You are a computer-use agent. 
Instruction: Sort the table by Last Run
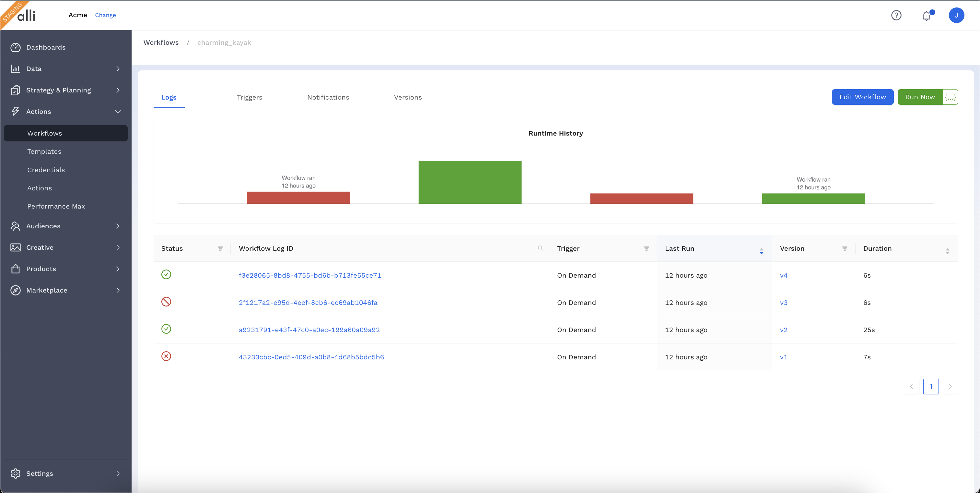point(761,251)
